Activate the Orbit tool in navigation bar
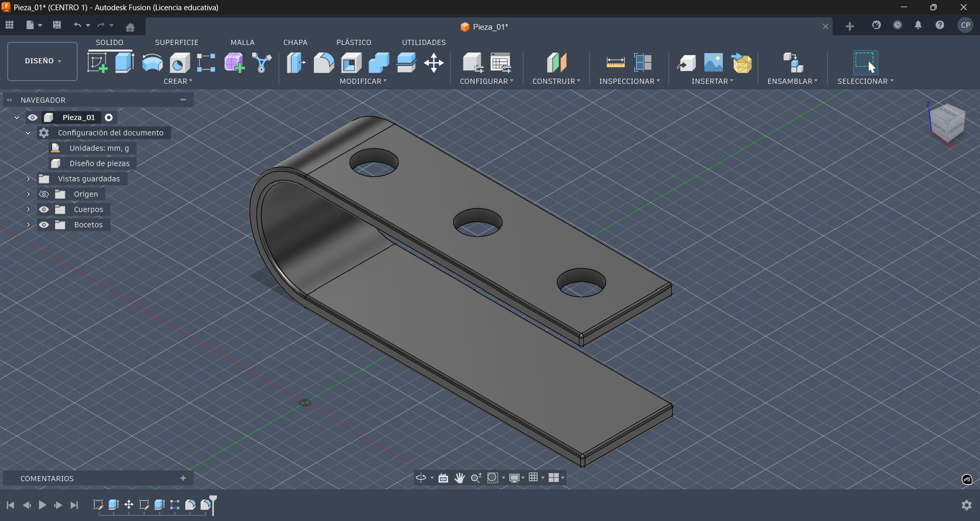 coord(421,478)
